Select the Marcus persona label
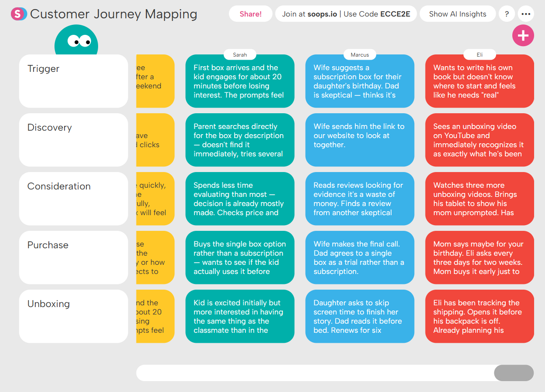Image resolution: width=545 pixels, height=392 pixels. coord(360,54)
